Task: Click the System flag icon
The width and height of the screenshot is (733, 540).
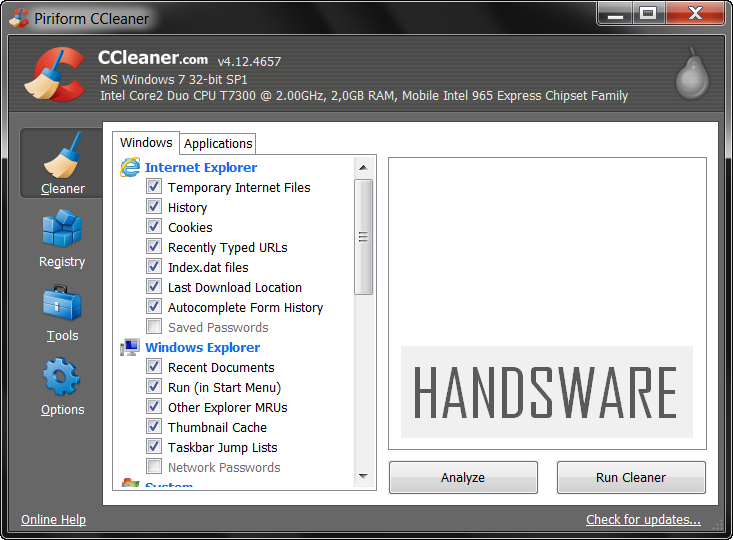Action: [130, 482]
